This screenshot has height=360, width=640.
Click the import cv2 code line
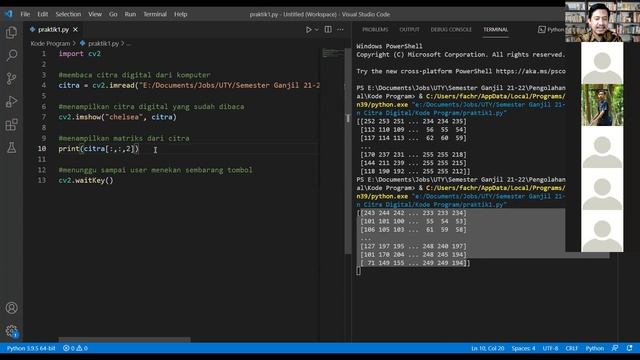80,53
